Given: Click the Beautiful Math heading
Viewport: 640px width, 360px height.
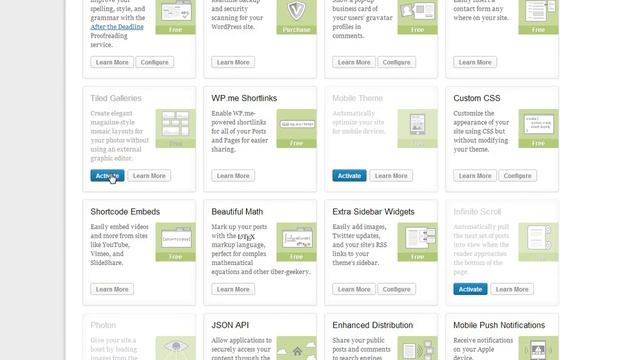Looking at the screenshot, I should [x=237, y=211].
